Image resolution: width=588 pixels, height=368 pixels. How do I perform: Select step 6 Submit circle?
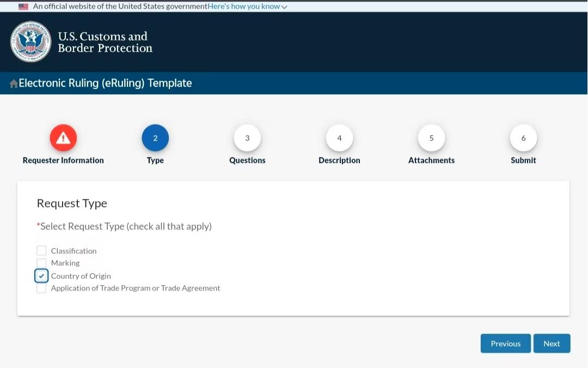[x=524, y=138]
